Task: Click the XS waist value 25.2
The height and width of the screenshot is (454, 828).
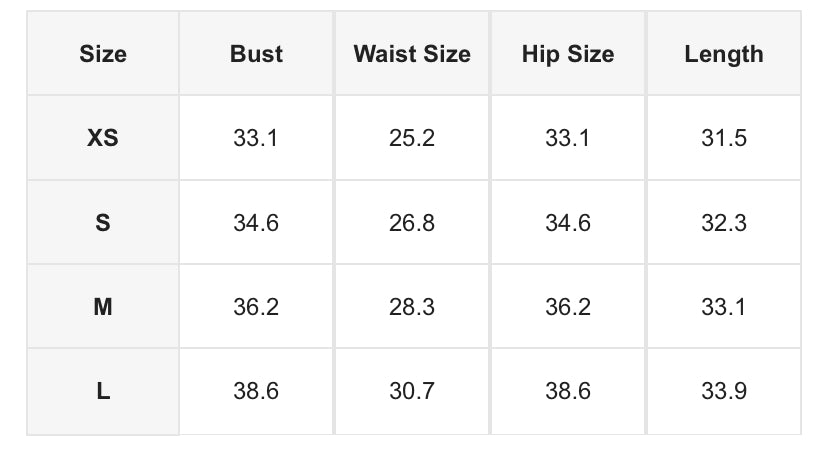Action: click(412, 138)
